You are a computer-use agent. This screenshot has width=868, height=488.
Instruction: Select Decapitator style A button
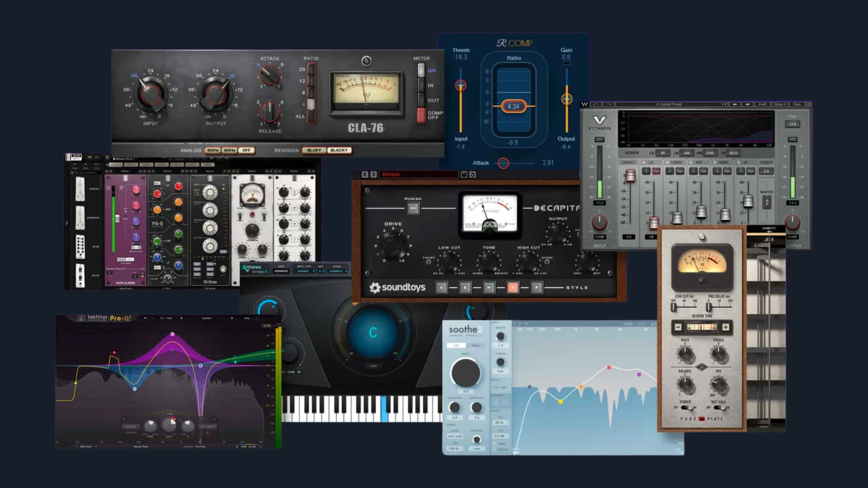tap(441, 287)
